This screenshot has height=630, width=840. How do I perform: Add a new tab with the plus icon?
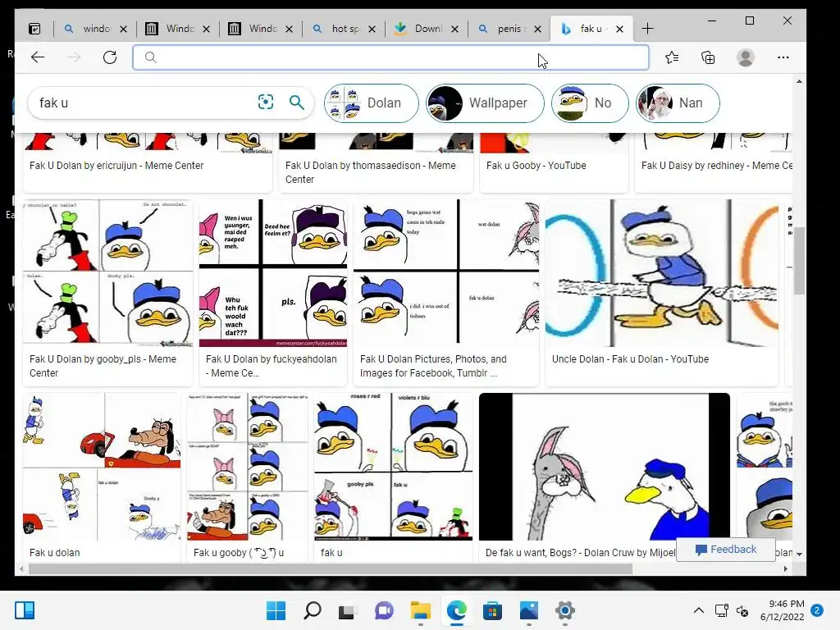647,29
